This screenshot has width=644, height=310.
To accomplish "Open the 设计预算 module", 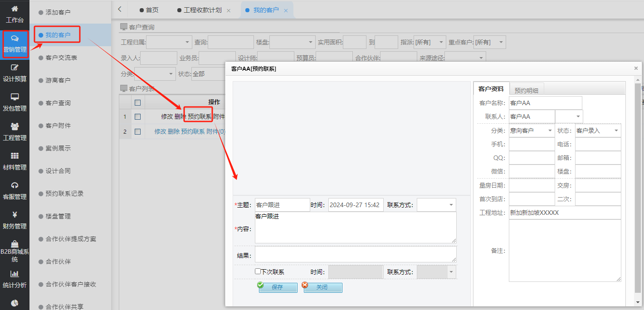I will [15, 73].
